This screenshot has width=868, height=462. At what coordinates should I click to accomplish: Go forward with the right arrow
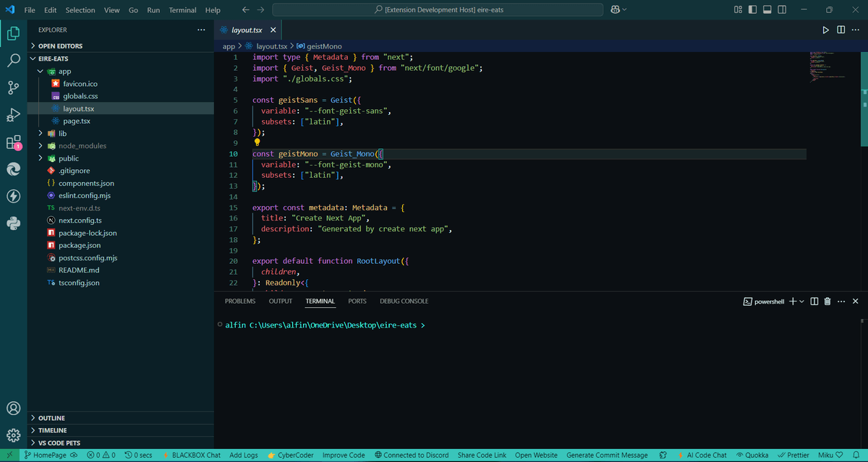click(260, 10)
